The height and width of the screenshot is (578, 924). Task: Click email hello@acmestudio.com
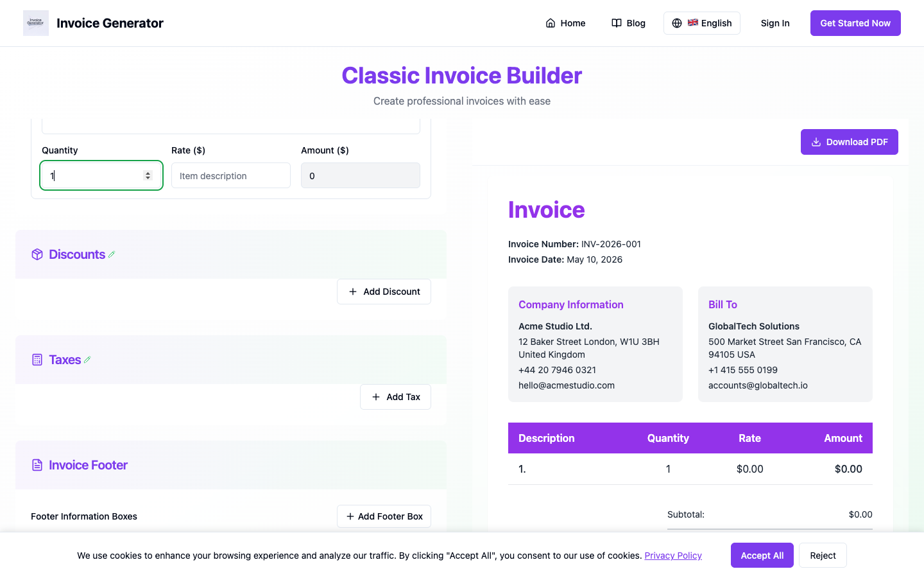[x=567, y=385]
